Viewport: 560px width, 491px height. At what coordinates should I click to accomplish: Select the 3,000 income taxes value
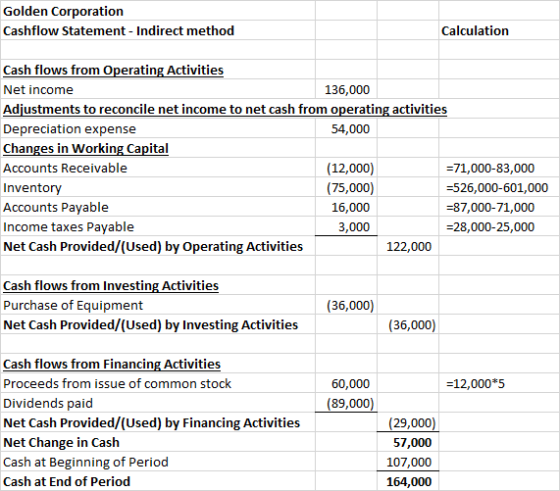(x=354, y=227)
